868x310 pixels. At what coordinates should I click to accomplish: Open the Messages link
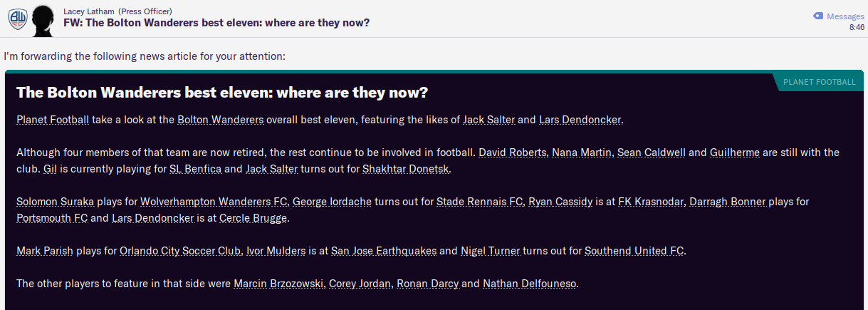click(x=845, y=16)
